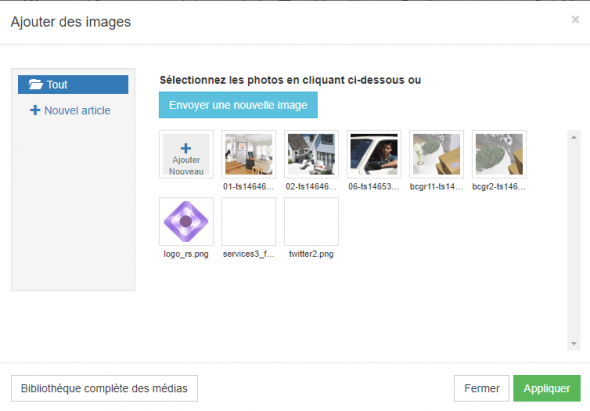Click Envoyer une nouvelle image button
Viewport: 590px width, 411px height.
click(238, 105)
